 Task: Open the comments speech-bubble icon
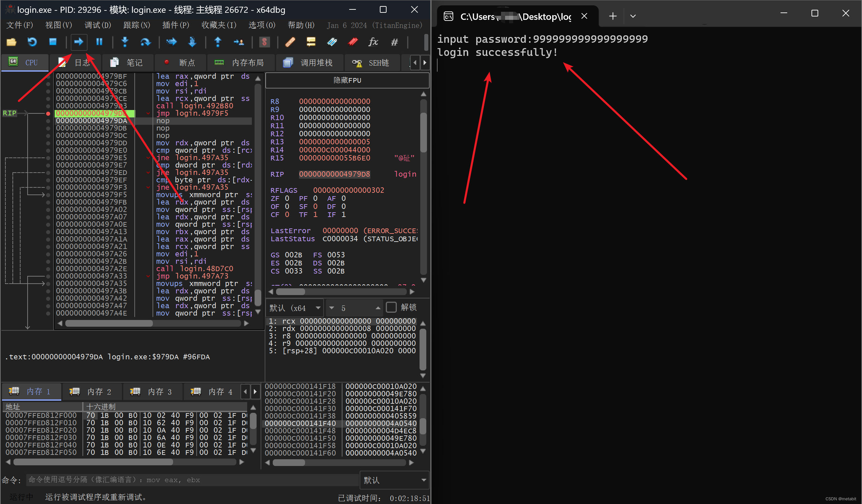pyautogui.click(x=311, y=42)
